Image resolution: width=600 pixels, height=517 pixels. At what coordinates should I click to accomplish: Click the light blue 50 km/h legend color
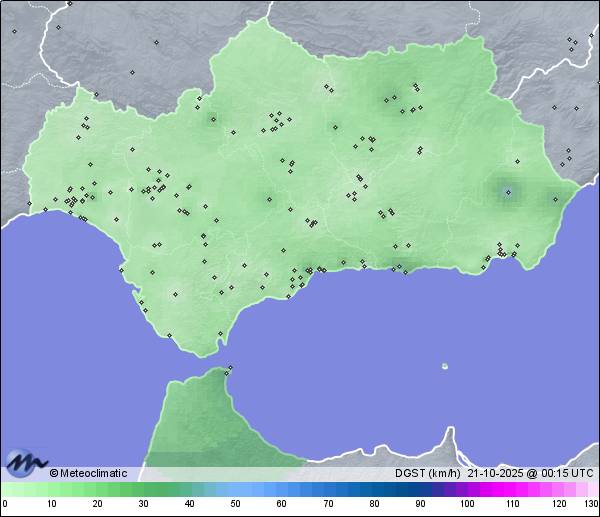point(235,489)
